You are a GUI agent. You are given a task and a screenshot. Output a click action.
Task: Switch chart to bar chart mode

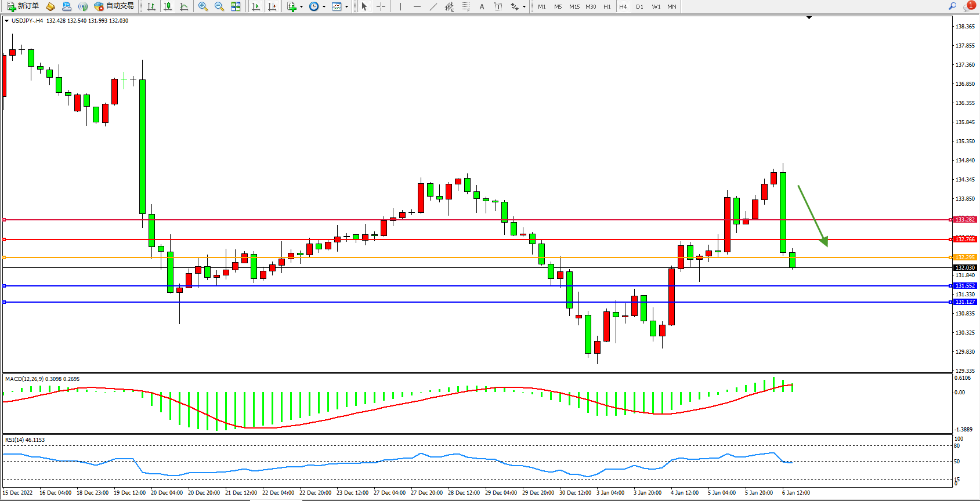pyautogui.click(x=151, y=6)
